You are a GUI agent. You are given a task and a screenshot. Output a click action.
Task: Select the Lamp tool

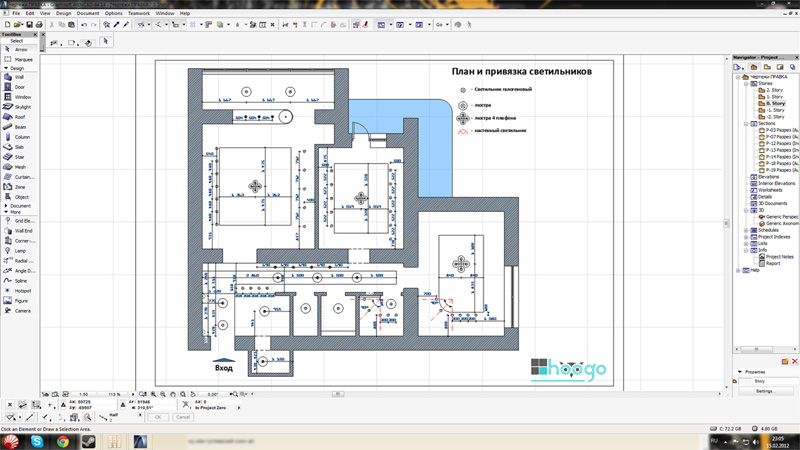click(x=19, y=251)
